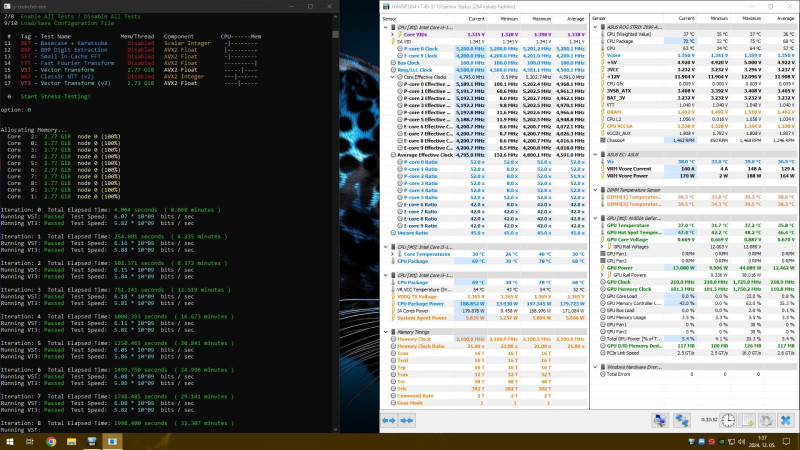800x450 pixels.
Task: Collapse the Memory Timings group
Action: 386,332
